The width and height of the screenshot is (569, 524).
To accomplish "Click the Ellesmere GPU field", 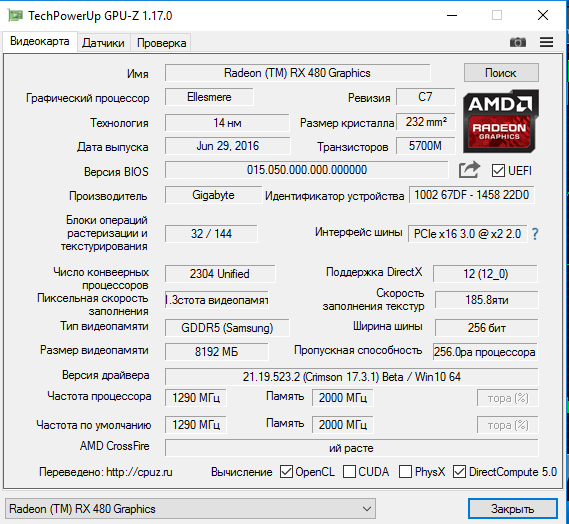I will click(x=209, y=97).
